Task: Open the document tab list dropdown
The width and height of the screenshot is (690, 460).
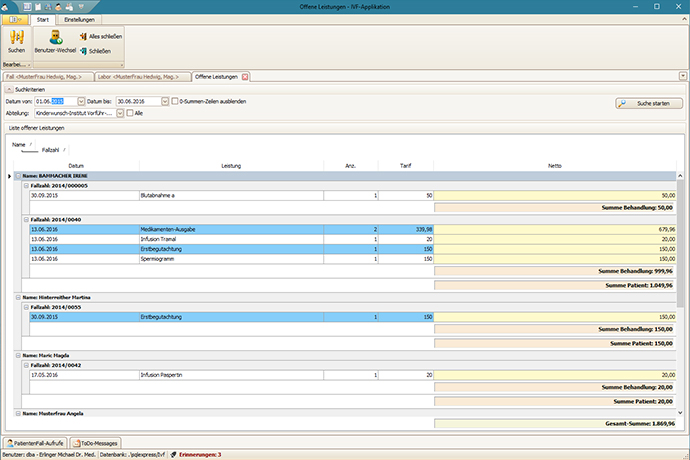Action: (x=683, y=76)
